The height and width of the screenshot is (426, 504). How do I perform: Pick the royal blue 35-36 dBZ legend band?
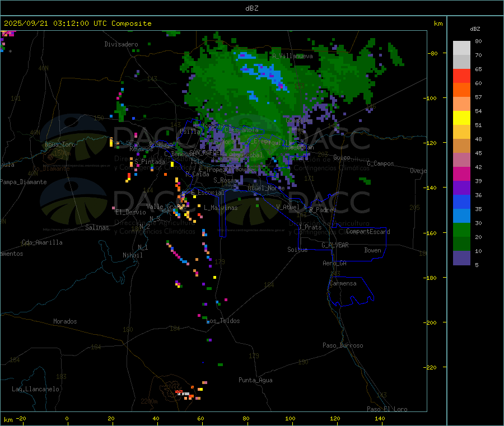coord(461,202)
